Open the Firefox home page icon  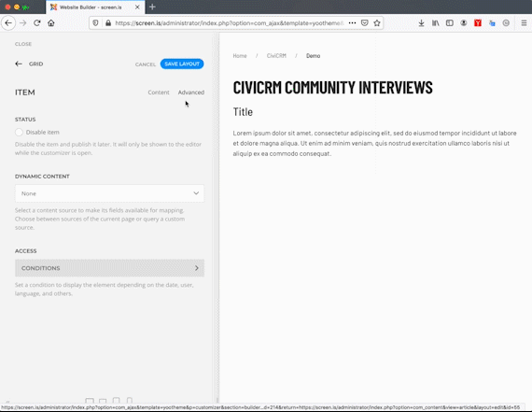51,23
